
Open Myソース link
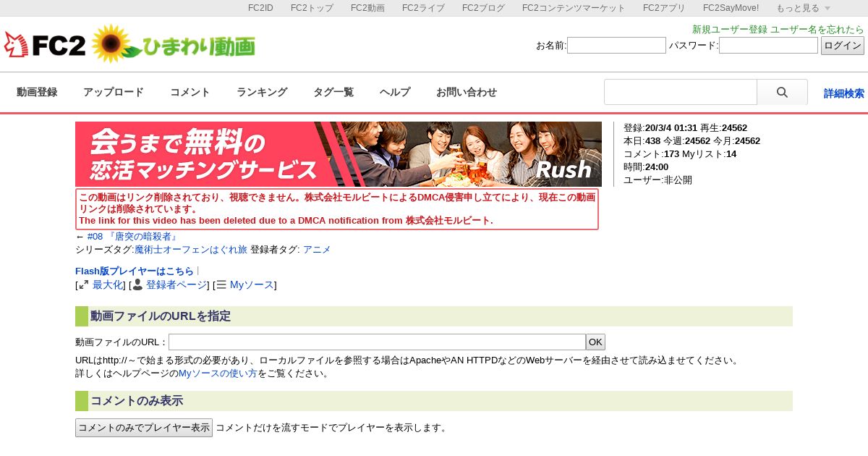[252, 285]
